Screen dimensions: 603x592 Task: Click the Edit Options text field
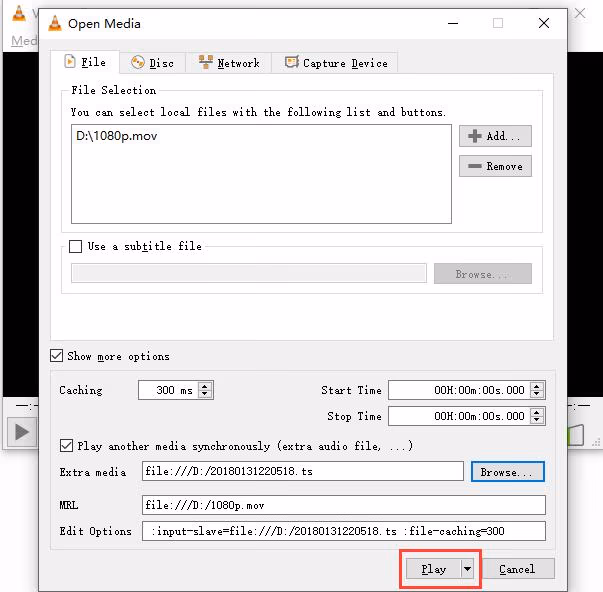pos(343,531)
